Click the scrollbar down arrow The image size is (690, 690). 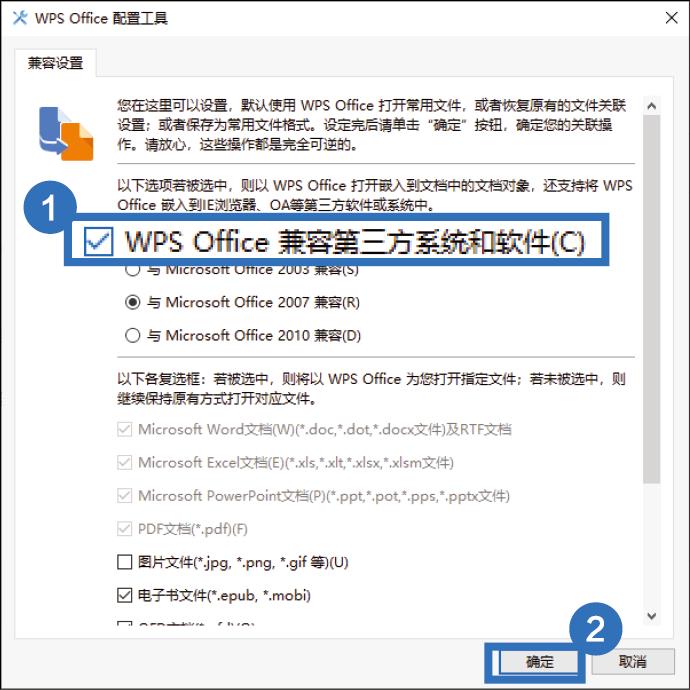tap(652, 616)
